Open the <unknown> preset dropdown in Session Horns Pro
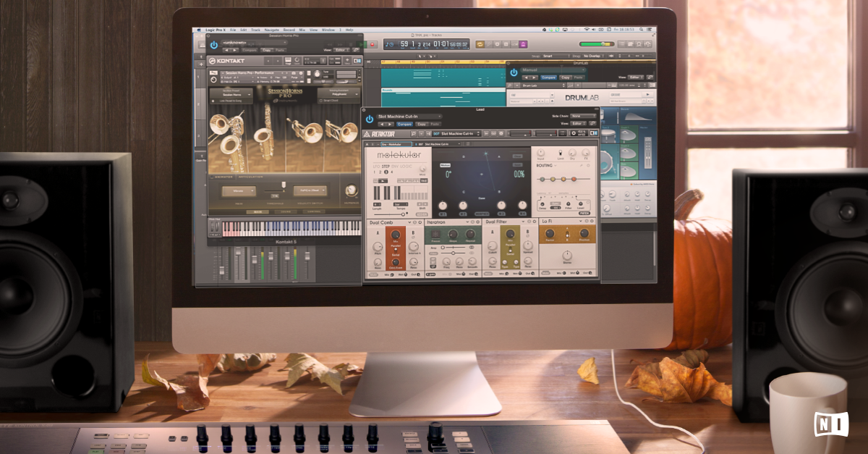Image resolution: width=868 pixels, height=454 pixels. pos(254,43)
